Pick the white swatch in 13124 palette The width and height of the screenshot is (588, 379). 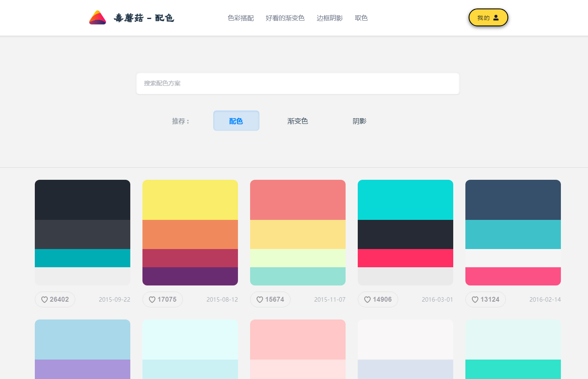[513, 258]
